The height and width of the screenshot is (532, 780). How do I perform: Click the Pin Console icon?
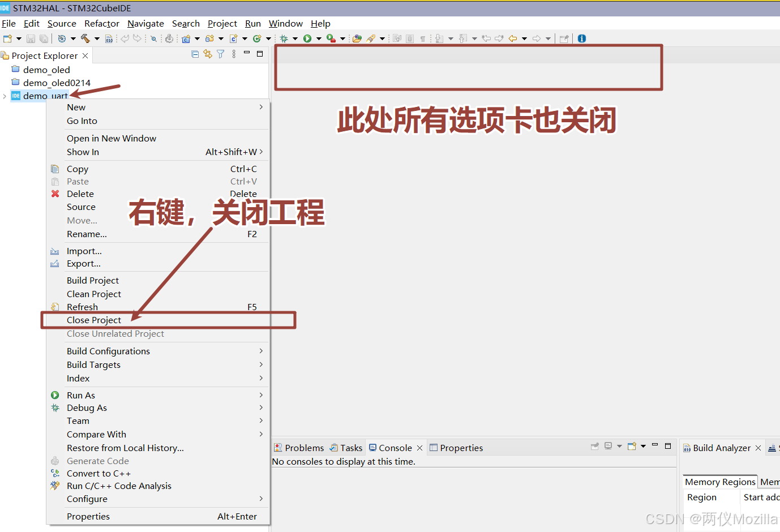pyautogui.click(x=595, y=446)
